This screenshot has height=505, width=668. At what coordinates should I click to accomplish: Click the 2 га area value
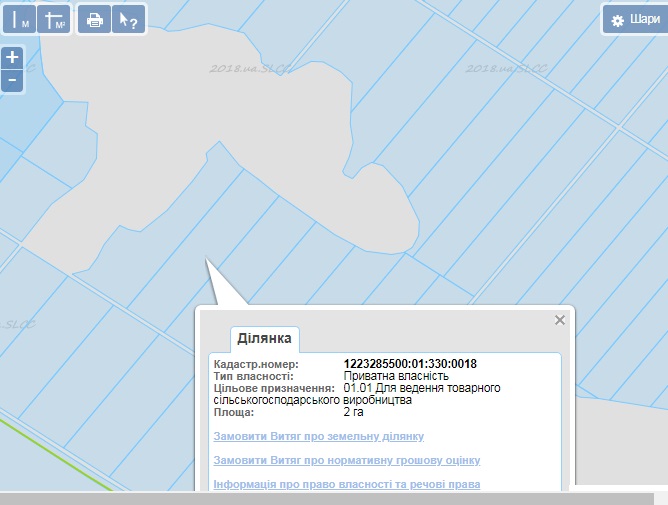click(x=353, y=412)
